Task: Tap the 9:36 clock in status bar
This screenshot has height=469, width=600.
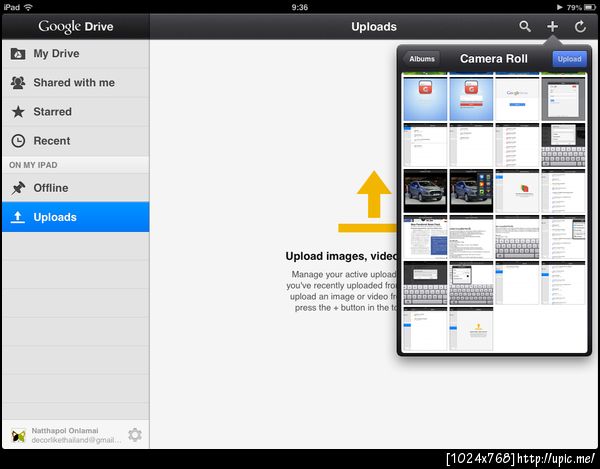Action: (300, 7)
